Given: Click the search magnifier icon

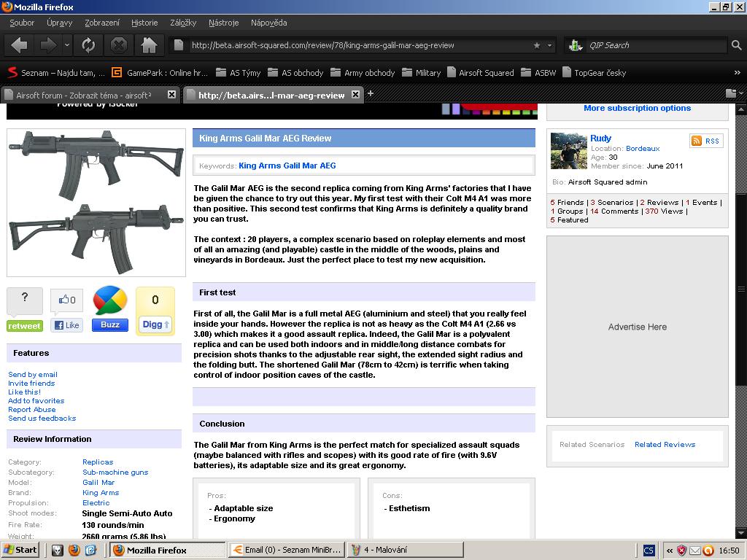Looking at the screenshot, I should pos(736,45).
